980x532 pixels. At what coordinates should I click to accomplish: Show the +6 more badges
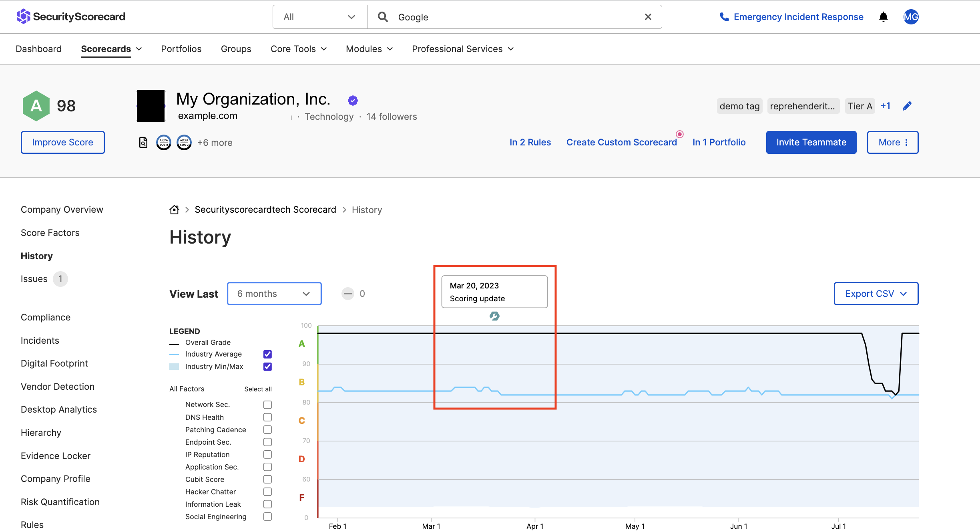pos(215,143)
